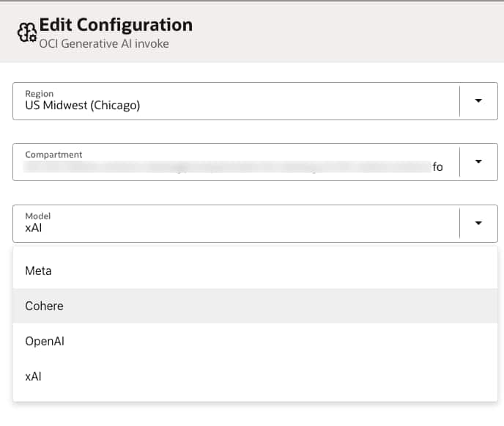Click the Model field label
The height and width of the screenshot is (426, 504).
coord(37,216)
